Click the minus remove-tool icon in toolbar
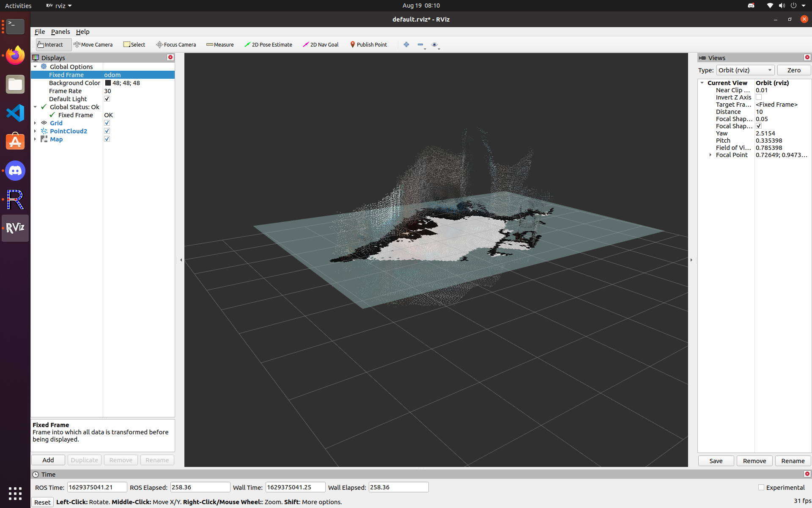 coord(420,44)
